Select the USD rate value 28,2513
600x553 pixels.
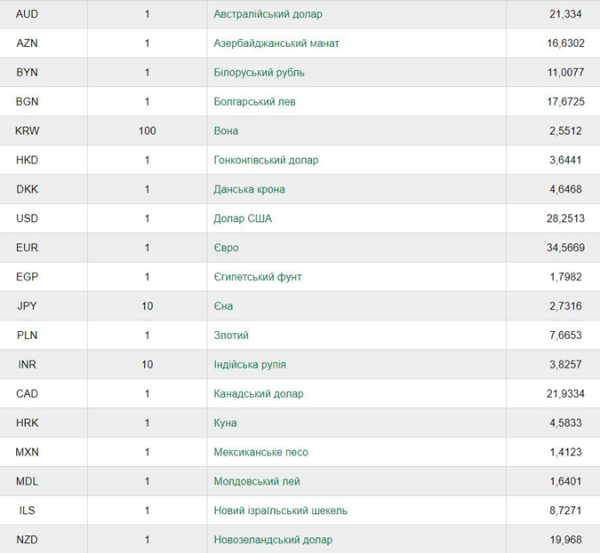(x=566, y=219)
